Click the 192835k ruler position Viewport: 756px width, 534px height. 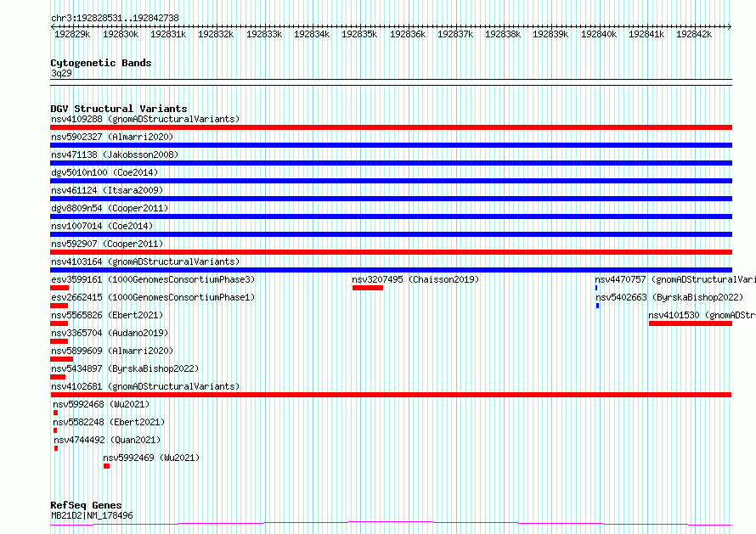pos(359,34)
